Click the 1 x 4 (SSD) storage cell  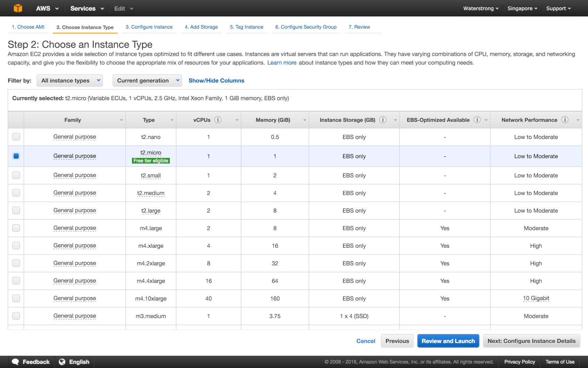pos(354,316)
